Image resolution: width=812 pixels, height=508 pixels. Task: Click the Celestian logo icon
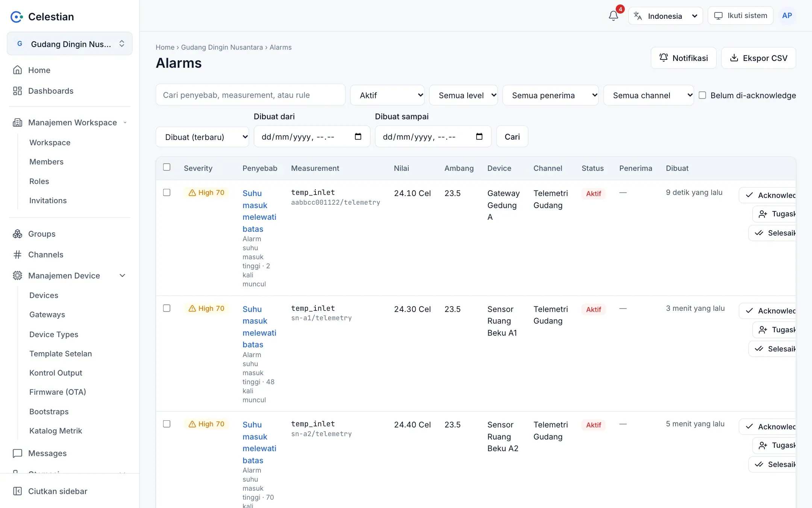(17, 17)
